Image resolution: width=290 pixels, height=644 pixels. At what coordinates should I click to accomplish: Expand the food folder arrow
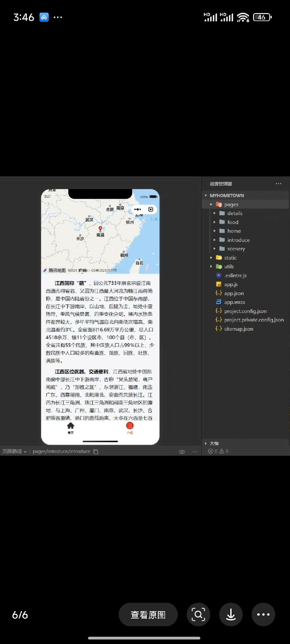point(214,222)
